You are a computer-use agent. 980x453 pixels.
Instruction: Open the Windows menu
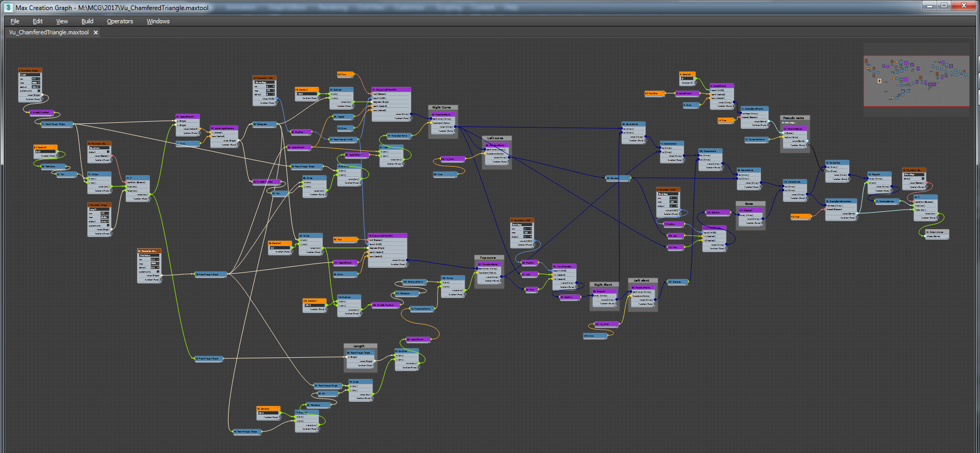pos(158,21)
